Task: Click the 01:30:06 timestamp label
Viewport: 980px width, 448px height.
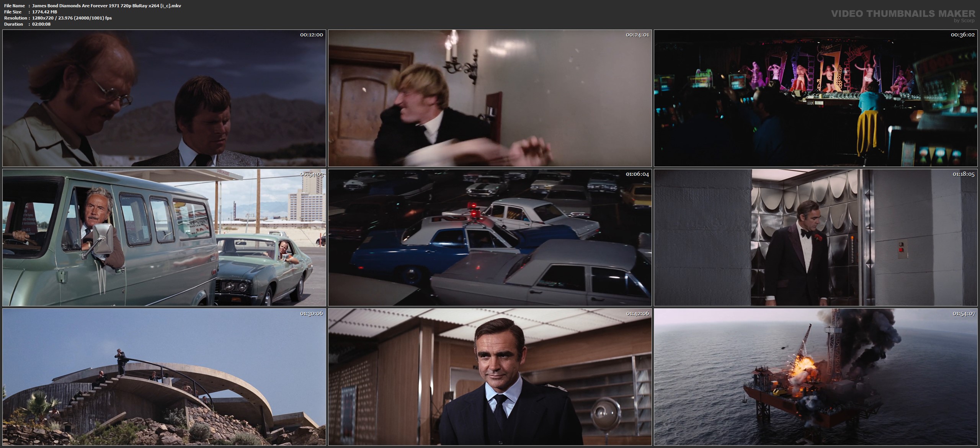Action: [311, 313]
